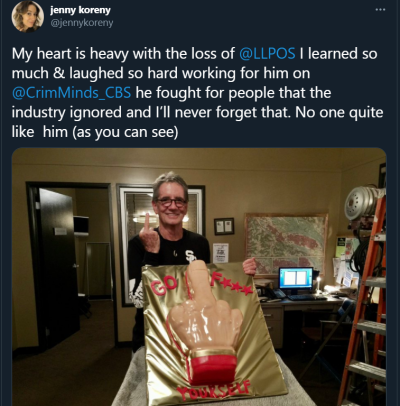Open the tweet's three-dot more options menu

(x=380, y=10)
